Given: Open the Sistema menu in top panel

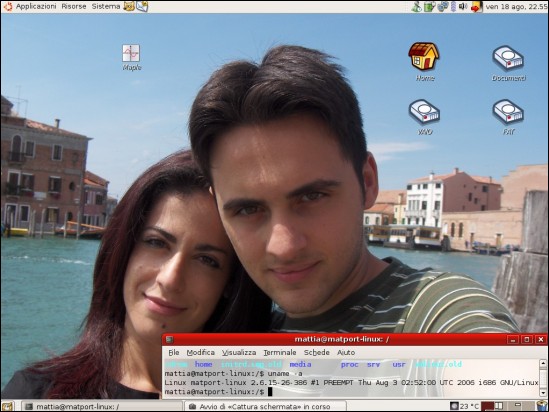Looking at the screenshot, I should (x=106, y=6).
